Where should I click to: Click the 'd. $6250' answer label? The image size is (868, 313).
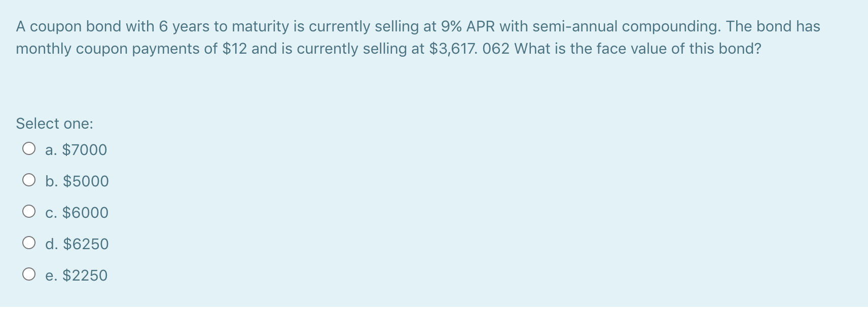click(77, 244)
